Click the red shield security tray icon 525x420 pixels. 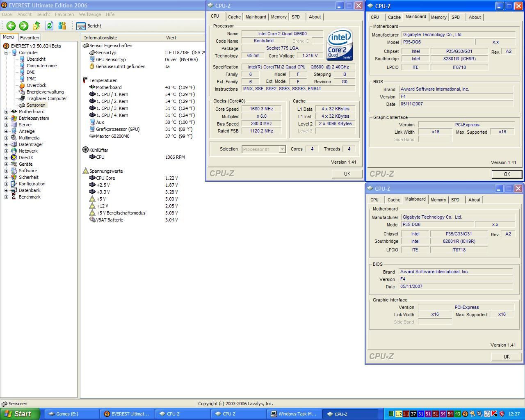[x=502, y=414]
